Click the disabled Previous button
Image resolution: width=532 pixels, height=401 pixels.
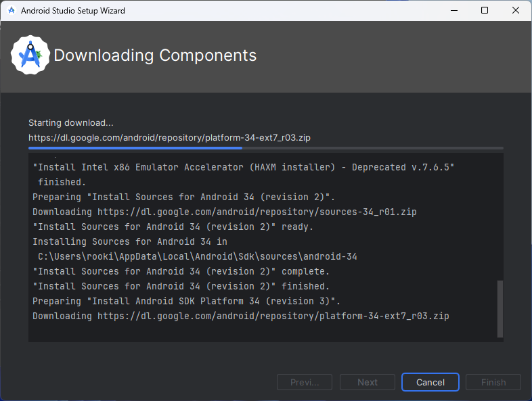tap(305, 382)
